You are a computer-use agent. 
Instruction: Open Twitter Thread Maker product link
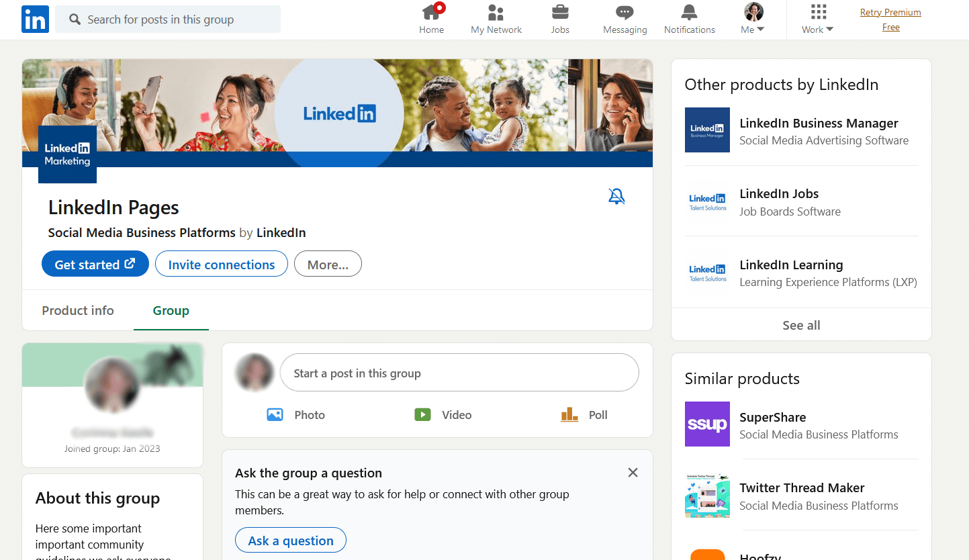pos(802,487)
